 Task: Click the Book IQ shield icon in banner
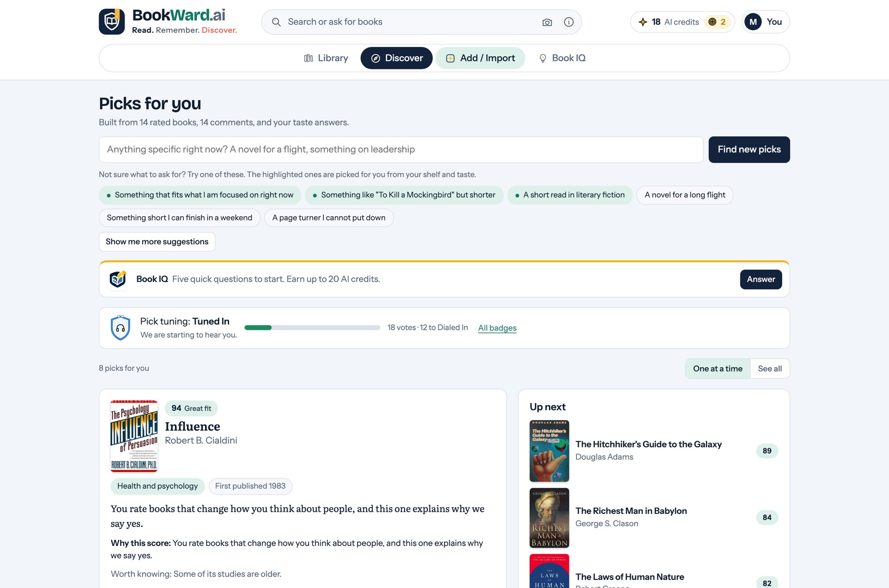(118, 279)
